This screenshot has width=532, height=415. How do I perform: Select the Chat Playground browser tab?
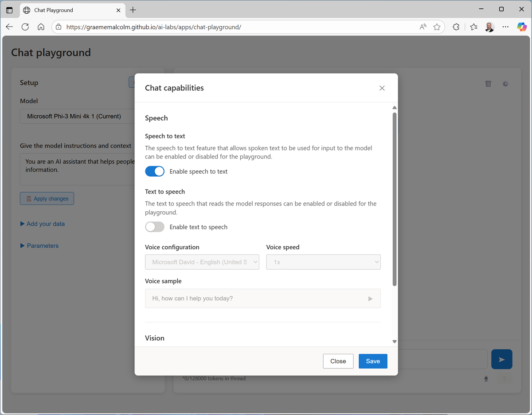click(x=66, y=10)
